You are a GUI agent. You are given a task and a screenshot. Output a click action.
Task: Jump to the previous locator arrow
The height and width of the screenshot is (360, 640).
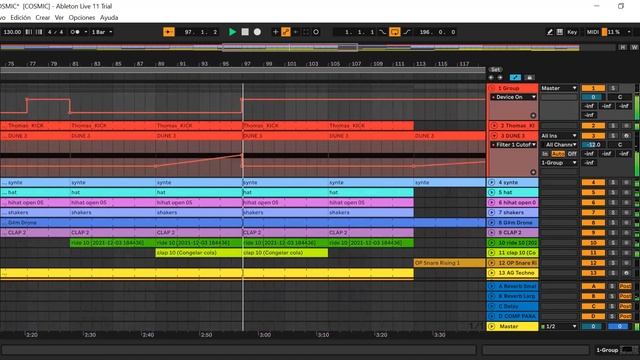pyautogui.click(x=491, y=78)
